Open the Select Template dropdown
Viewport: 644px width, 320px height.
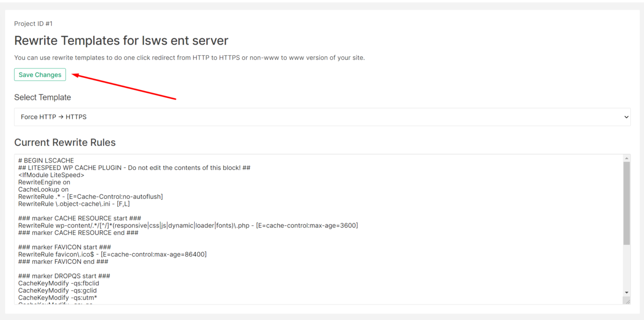(322, 117)
